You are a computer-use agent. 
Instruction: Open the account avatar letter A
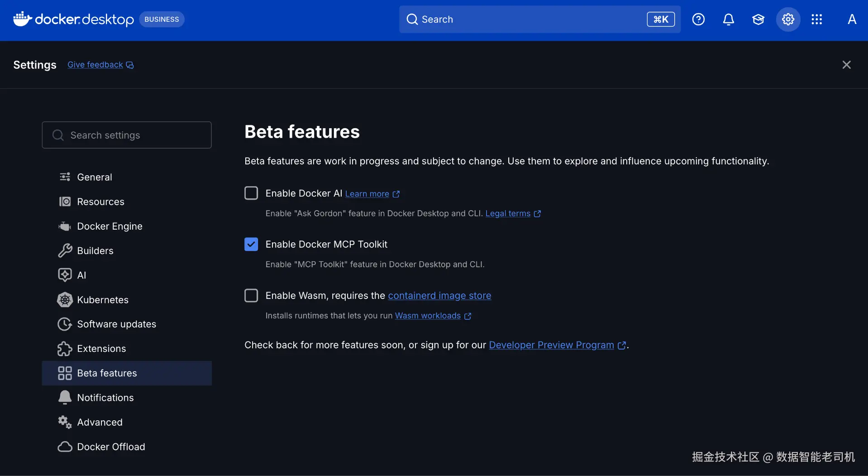(852, 19)
